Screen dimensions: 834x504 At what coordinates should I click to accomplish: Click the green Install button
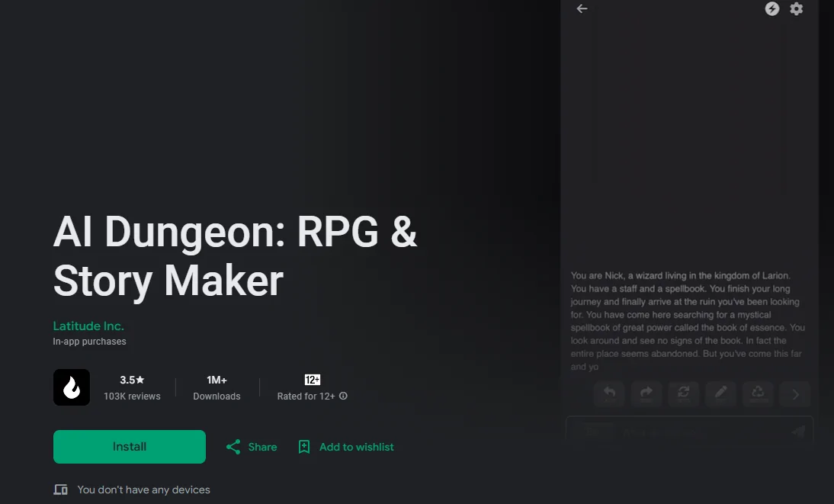point(130,447)
